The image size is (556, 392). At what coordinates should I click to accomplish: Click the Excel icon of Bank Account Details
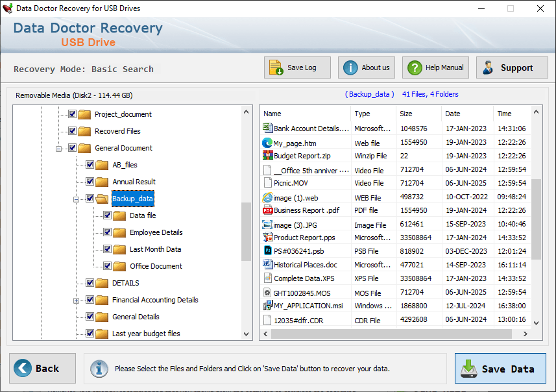click(267, 128)
